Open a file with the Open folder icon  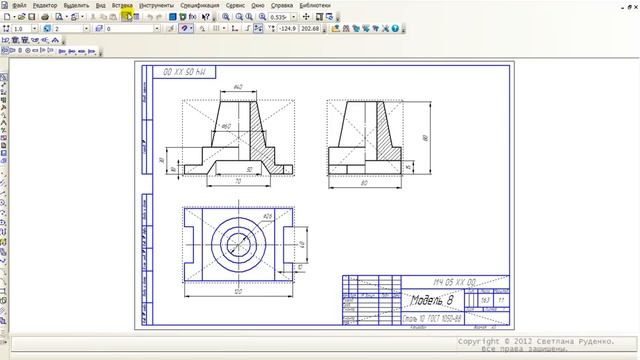pyautogui.click(x=22, y=17)
